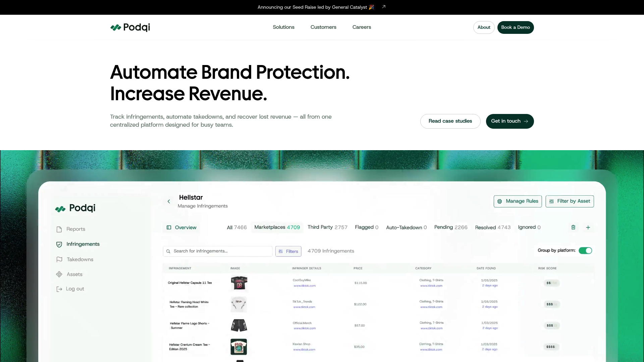Click the CoolGuyMike tiktok.com link
Screen dimensions: 644x362
(x=305, y=286)
